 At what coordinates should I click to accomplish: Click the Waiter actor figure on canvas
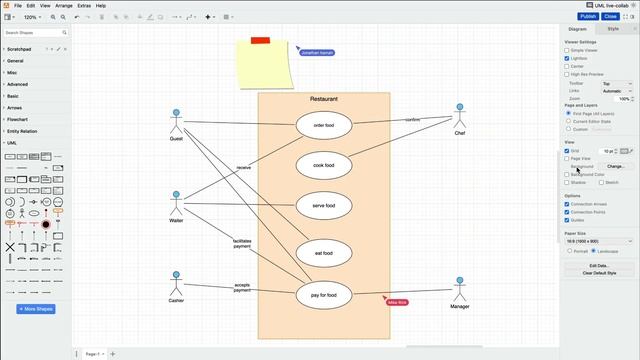click(x=176, y=203)
